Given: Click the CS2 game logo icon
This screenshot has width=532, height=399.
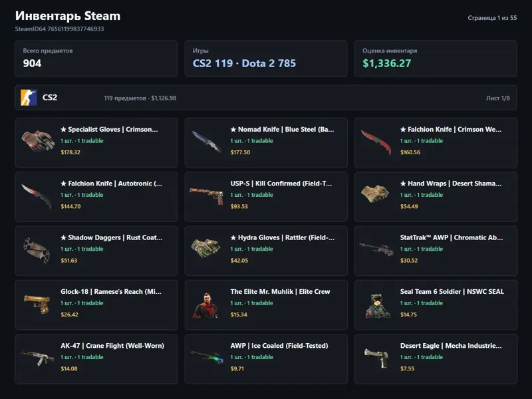Looking at the screenshot, I should [29, 98].
